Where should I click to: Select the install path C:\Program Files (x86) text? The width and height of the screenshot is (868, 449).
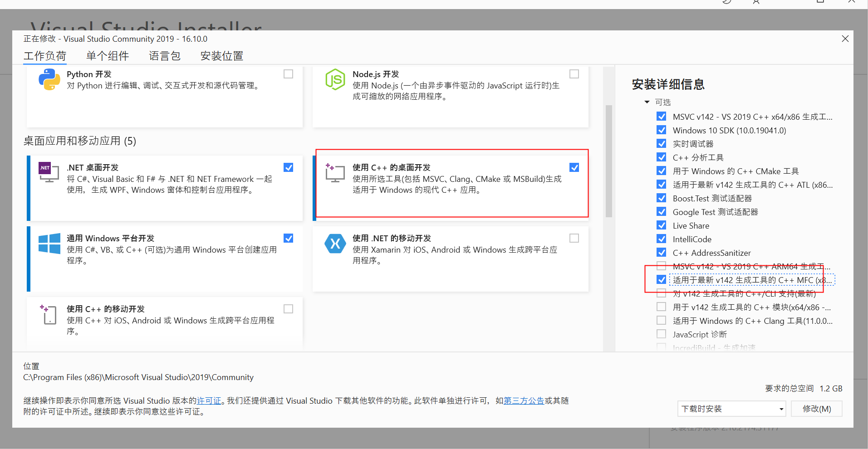[x=138, y=377]
